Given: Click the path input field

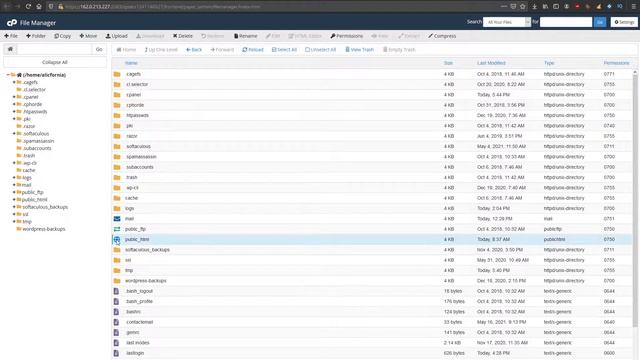Looking at the screenshot, I should click(54, 49).
